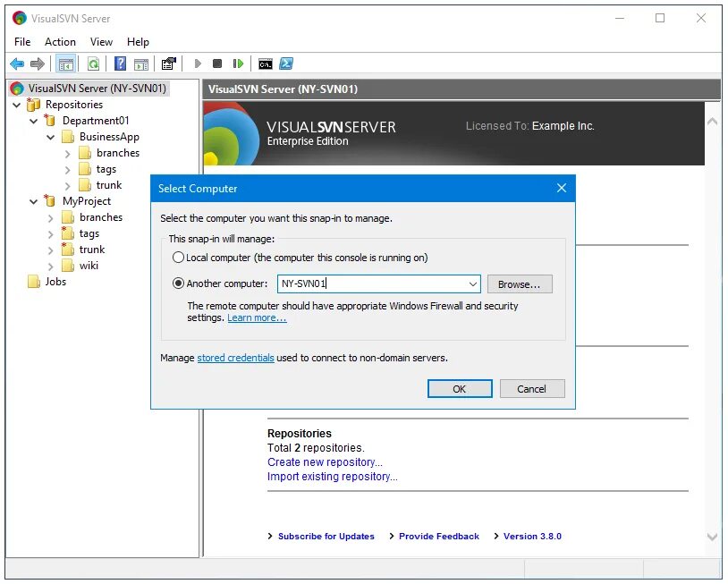728x584 pixels.
Task: Collapse the Department01 node
Action: click(x=33, y=121)
